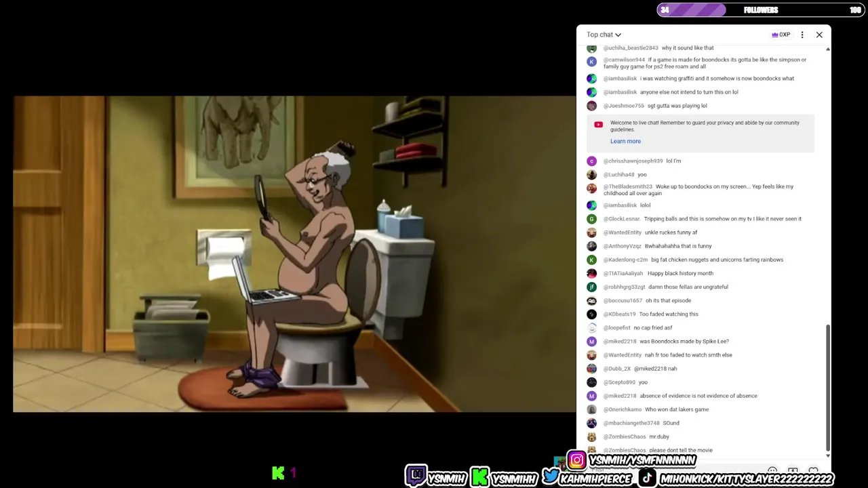Open @Kadenlong-c2m green K avatar
The height and width of the screenshot is (488, 868).
pos(592,260)
